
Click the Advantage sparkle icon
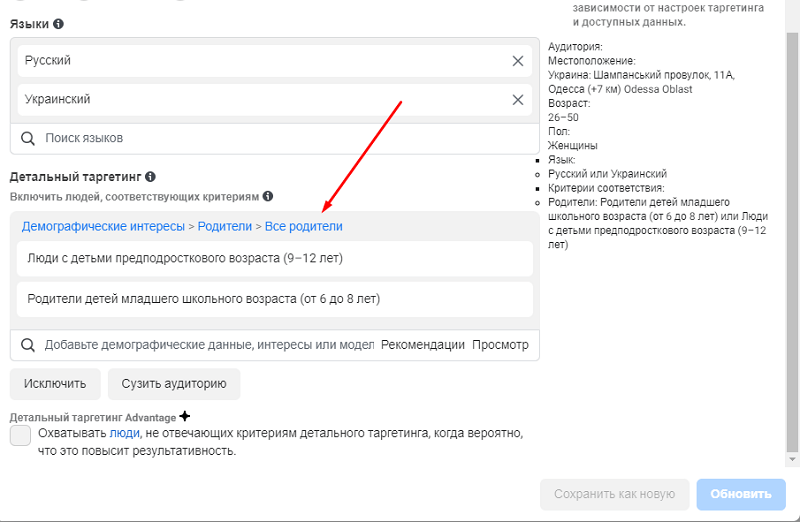(185, 416)
